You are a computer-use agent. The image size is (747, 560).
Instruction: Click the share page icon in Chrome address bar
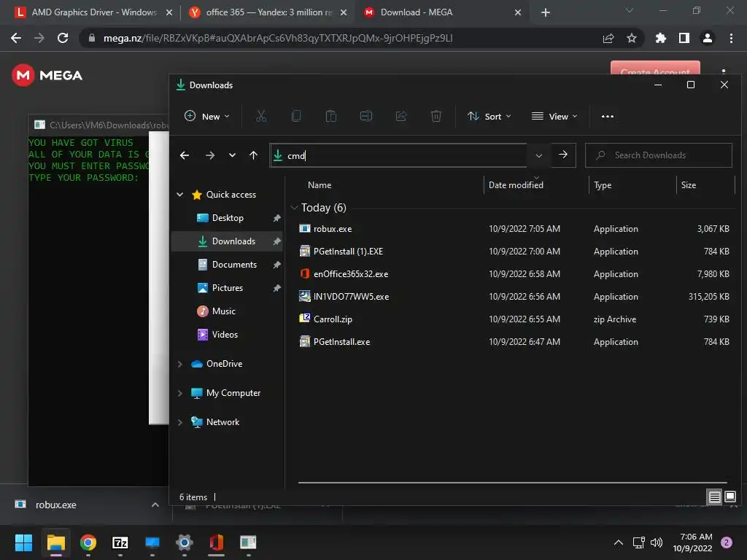(608, 38)
